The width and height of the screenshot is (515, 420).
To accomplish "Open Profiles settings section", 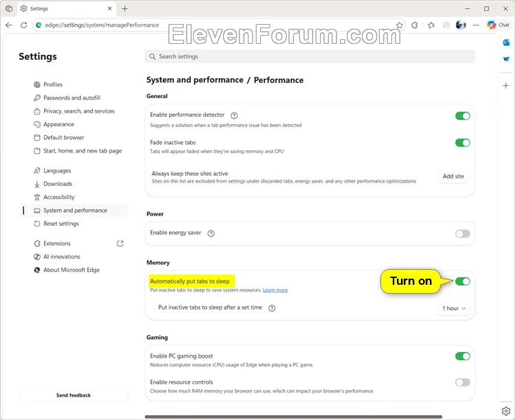I will [x=74, y=84].
